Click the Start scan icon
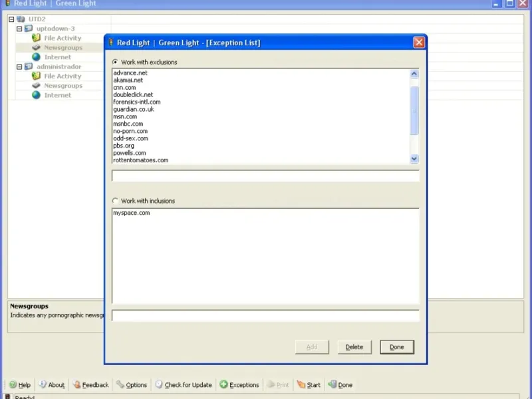Screen dimensions: 532x399 click(301, 384)
